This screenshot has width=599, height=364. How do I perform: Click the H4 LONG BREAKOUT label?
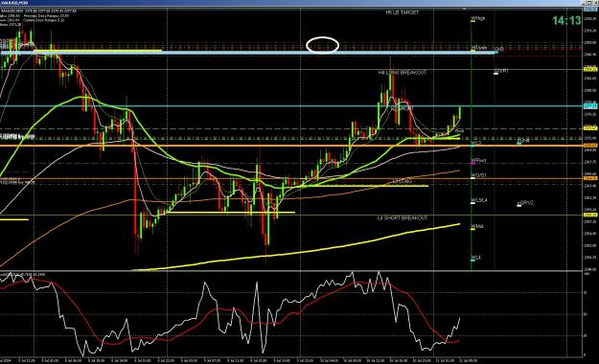click(403, 72)
